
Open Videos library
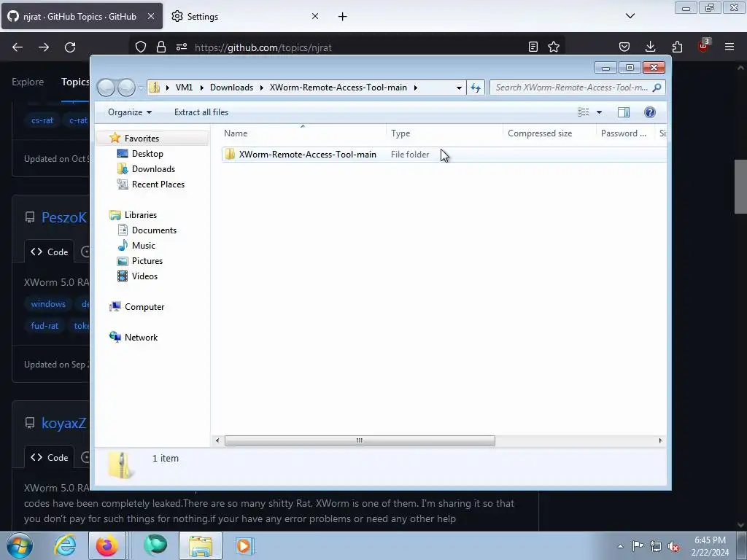[x=144, y=276]
